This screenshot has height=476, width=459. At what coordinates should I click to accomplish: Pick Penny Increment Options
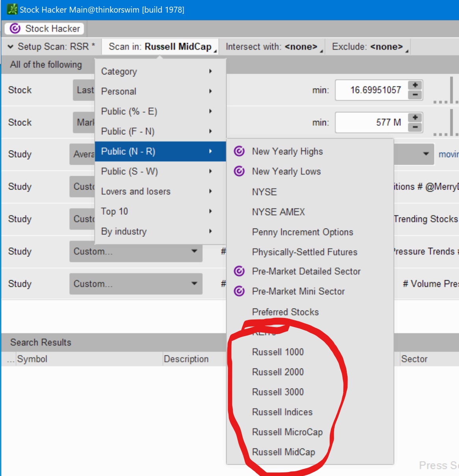(310, 232)
